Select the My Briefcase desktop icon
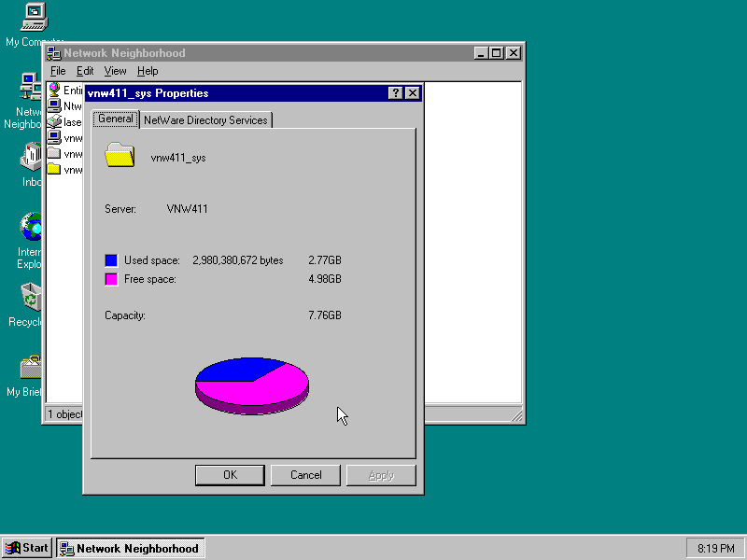The height and width of the screenshot is (560, 747). pyautogui.click(x=31, y=368)
